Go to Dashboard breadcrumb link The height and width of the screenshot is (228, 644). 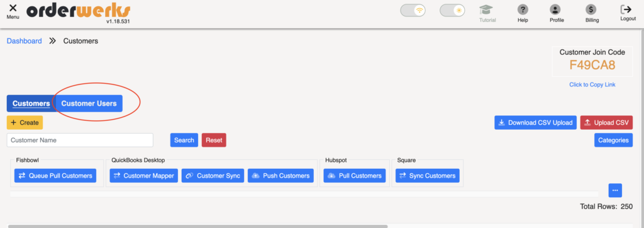click(25, 41)
